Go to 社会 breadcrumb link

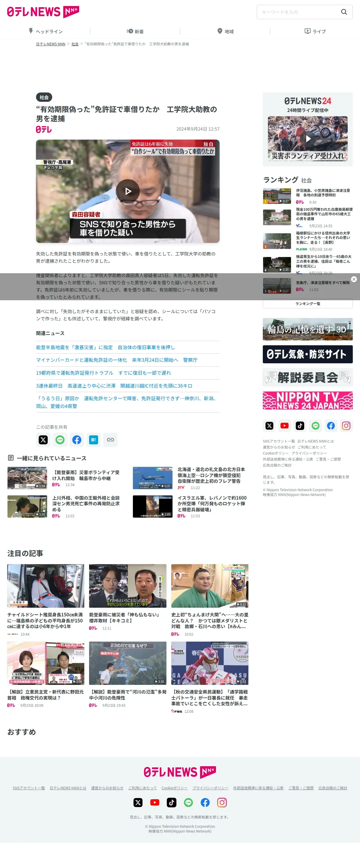click(75, 44)
